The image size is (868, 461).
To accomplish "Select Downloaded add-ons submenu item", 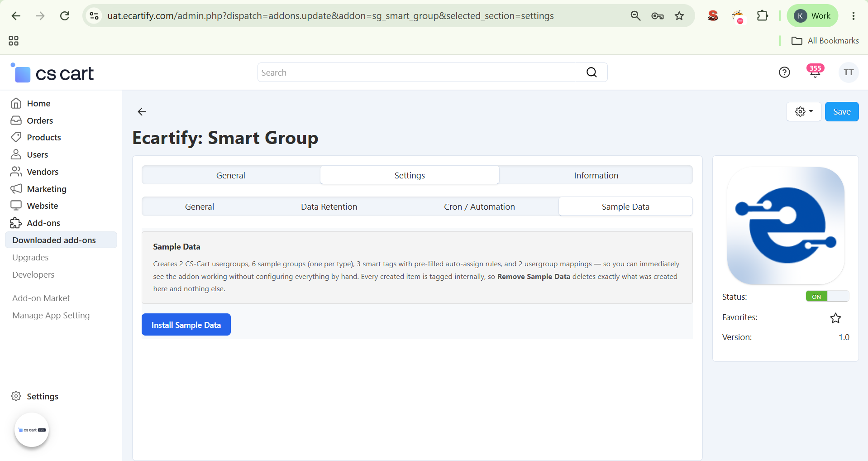I will 61,240.
